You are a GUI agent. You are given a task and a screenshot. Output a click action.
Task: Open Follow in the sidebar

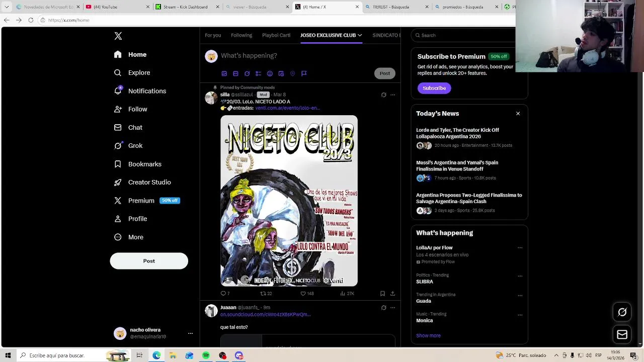tap(130, 109)
